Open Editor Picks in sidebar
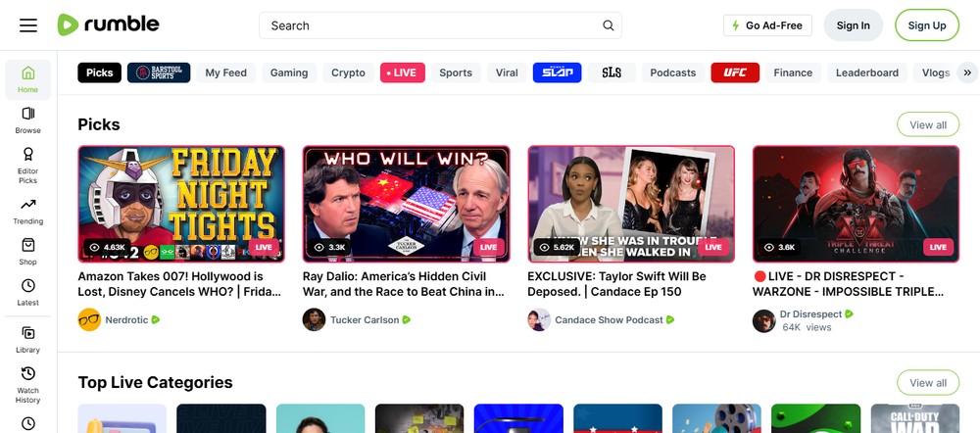This screenshot has height=433, width=980. click(x=28, y=165)
